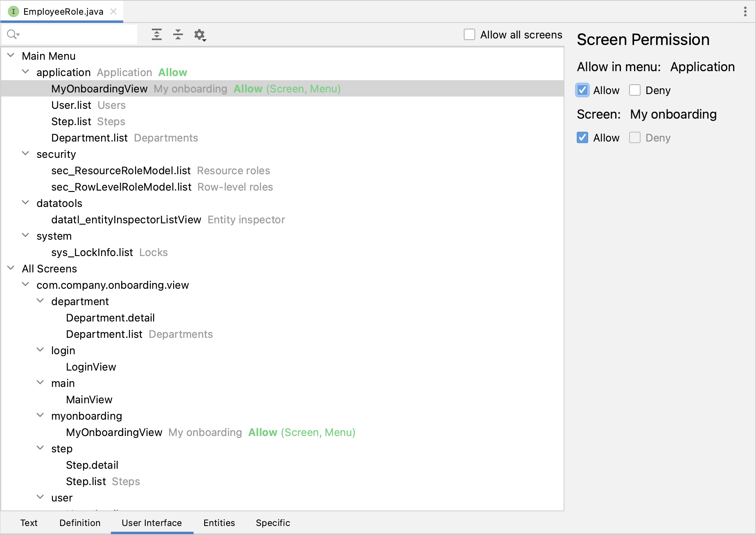Screen dimensions: 756x535
Task: Switch to the Entities tab
Action: point(219,523)
